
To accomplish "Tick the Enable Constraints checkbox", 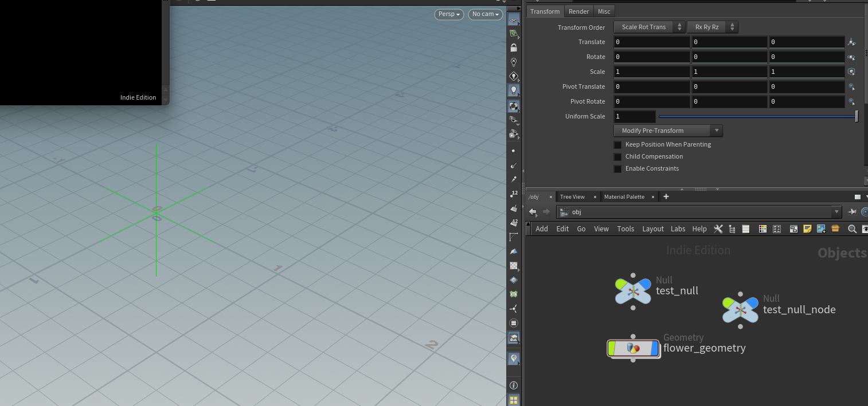I will 617,169.
